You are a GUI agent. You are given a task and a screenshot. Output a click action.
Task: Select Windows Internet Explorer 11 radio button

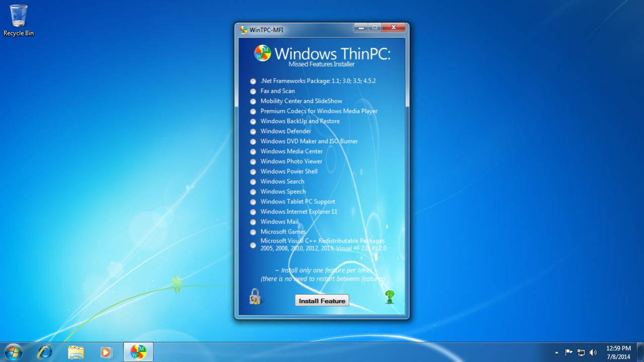pyautogui.click(x=253, y=212)
